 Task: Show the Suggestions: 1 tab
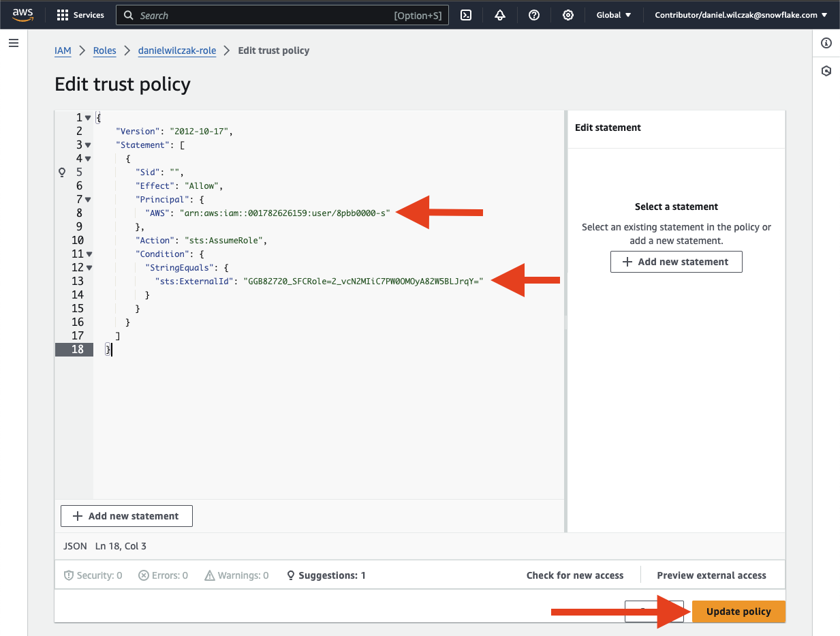tap(326, 575)
